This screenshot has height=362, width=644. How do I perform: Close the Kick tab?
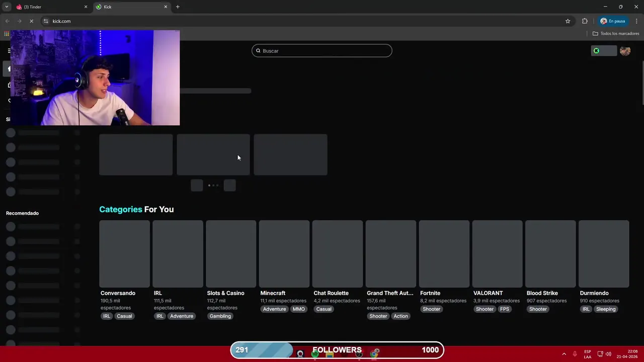click(166, 7)
